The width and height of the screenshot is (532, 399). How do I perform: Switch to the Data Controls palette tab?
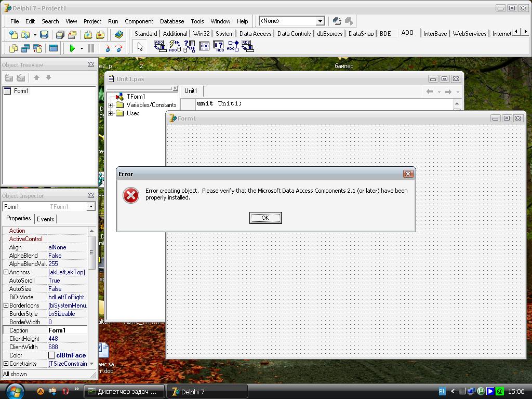294,33
